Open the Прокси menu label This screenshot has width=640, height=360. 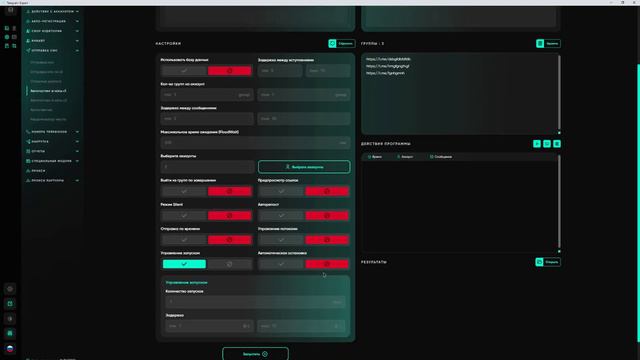click(x=38, y=171)
